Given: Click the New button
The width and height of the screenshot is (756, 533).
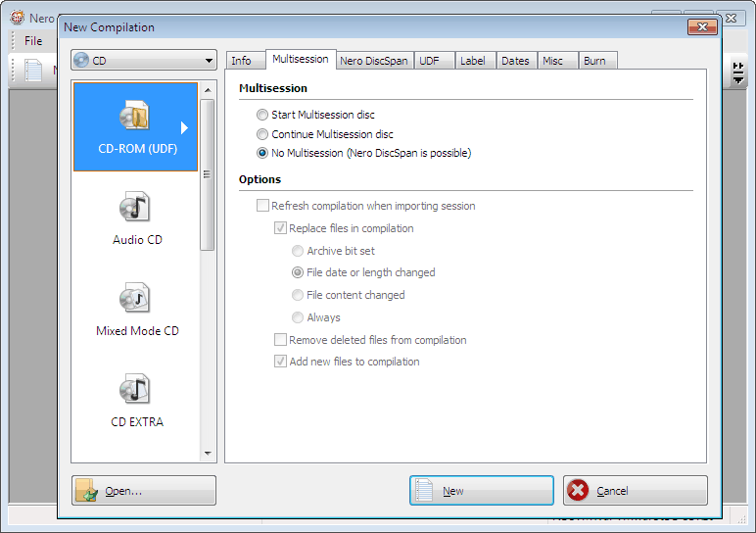Looking at the screenshot, I should (482, 491).
